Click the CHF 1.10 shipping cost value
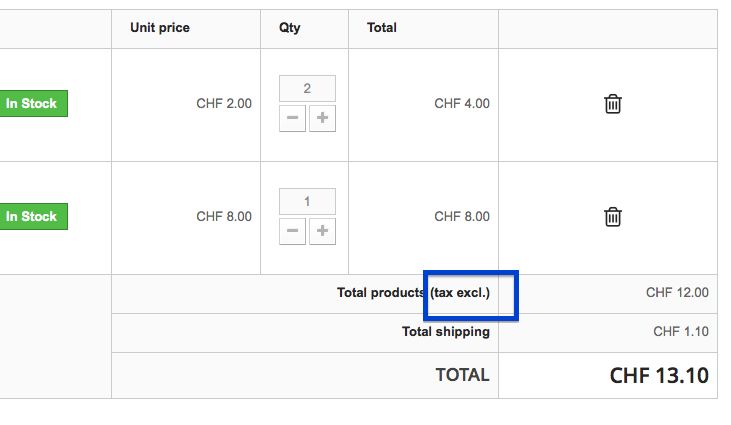 tap(681, 332)
